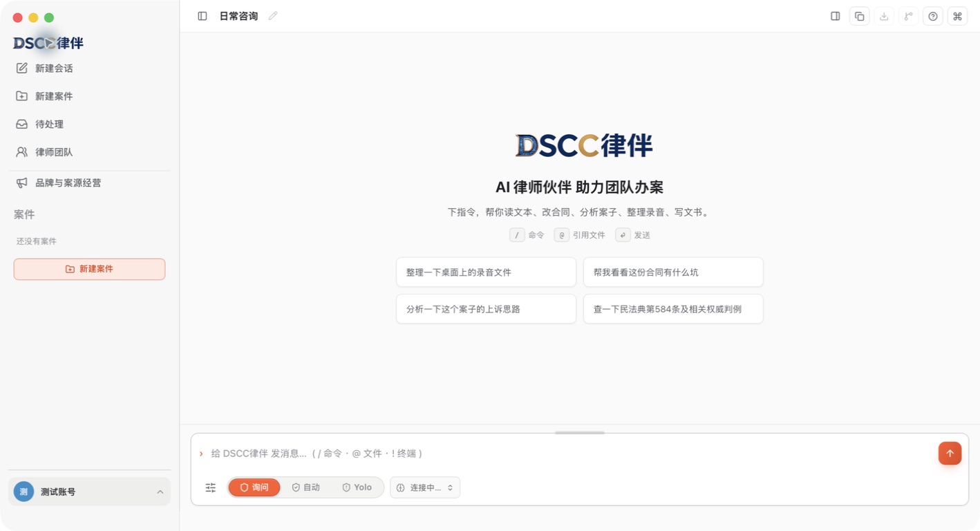Click the "/" 命令 shortcut hint
980x531 pixels.
(x=527, y=235)
